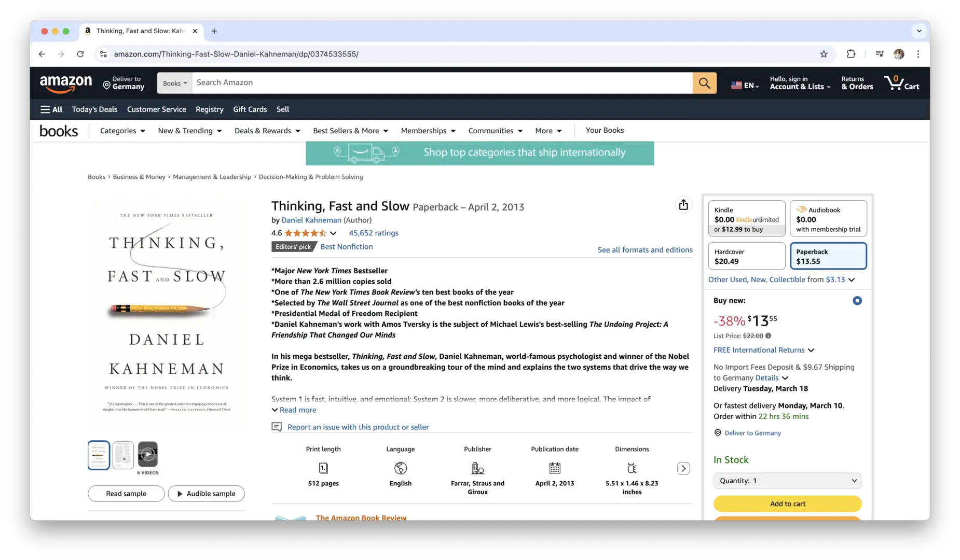Open the Quantity dropdown
Screen dimensions: 960x560
pyautogui.click(x=787, y=481)
